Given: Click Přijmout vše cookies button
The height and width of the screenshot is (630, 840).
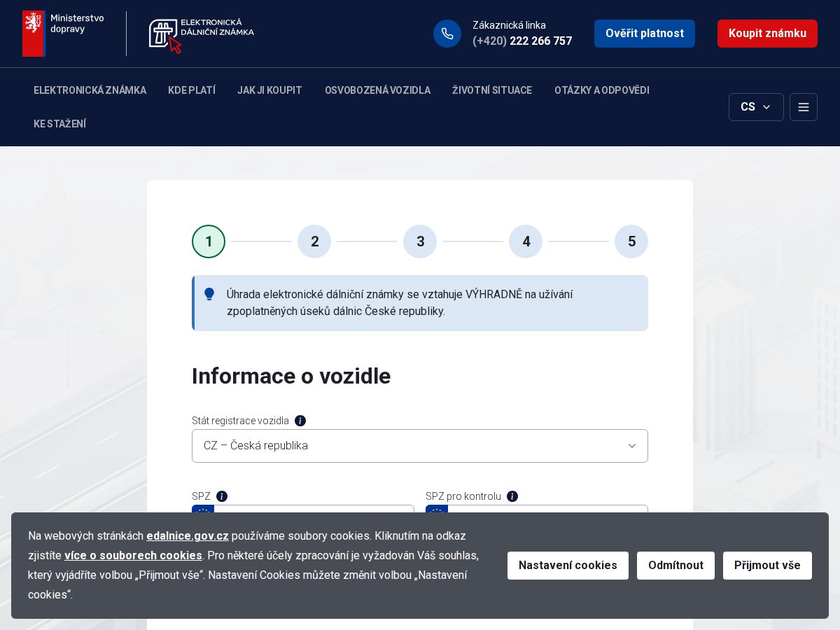Looking at the screenshot, I should coord(767,566).
